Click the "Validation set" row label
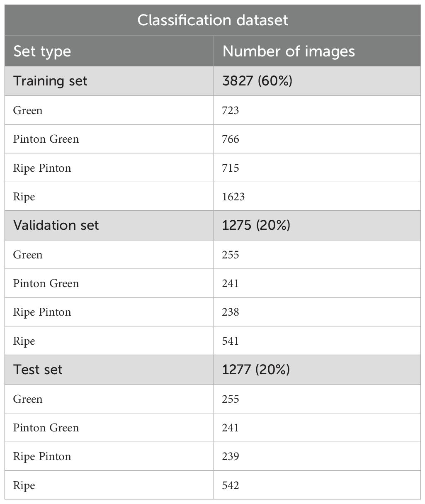The image size is (425, 504). coord(56,225)
